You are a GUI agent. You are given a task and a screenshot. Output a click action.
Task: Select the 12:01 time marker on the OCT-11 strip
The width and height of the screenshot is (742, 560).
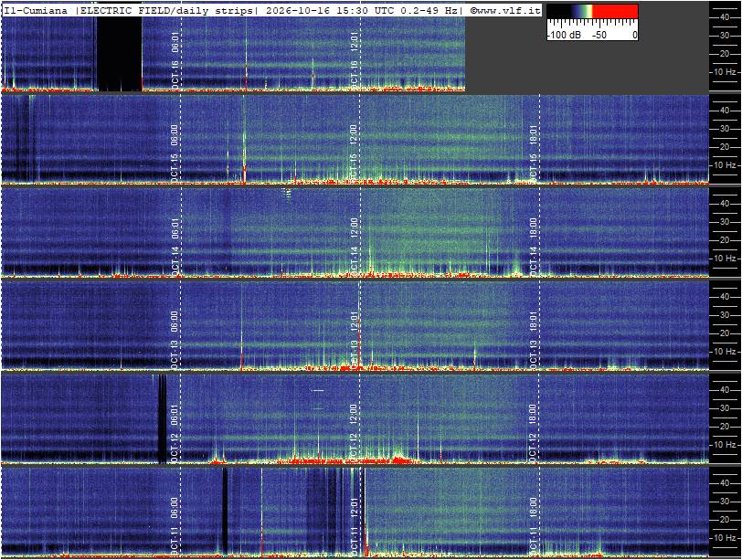[x=355, y=507]
